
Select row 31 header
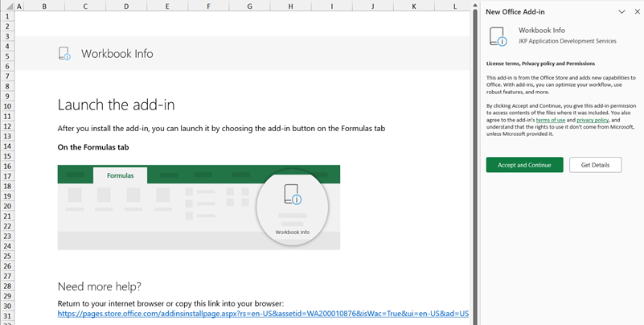pyautogui.click(x=7, y=316)
